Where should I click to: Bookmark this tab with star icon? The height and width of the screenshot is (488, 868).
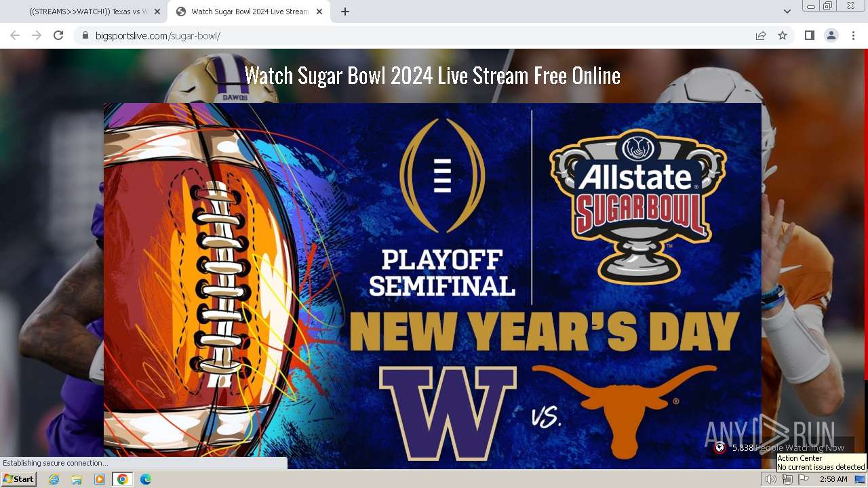coord(783,35)
